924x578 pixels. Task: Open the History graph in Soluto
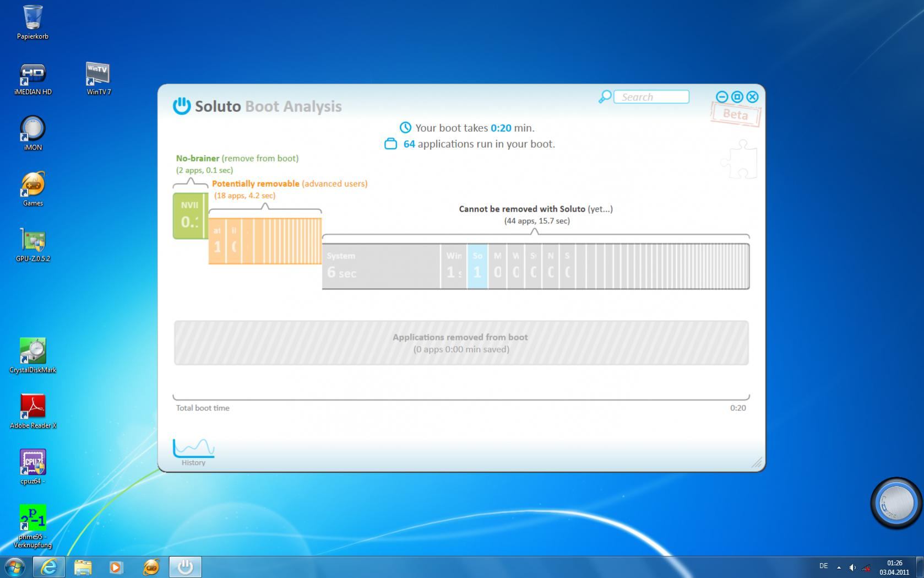(193, 452)
